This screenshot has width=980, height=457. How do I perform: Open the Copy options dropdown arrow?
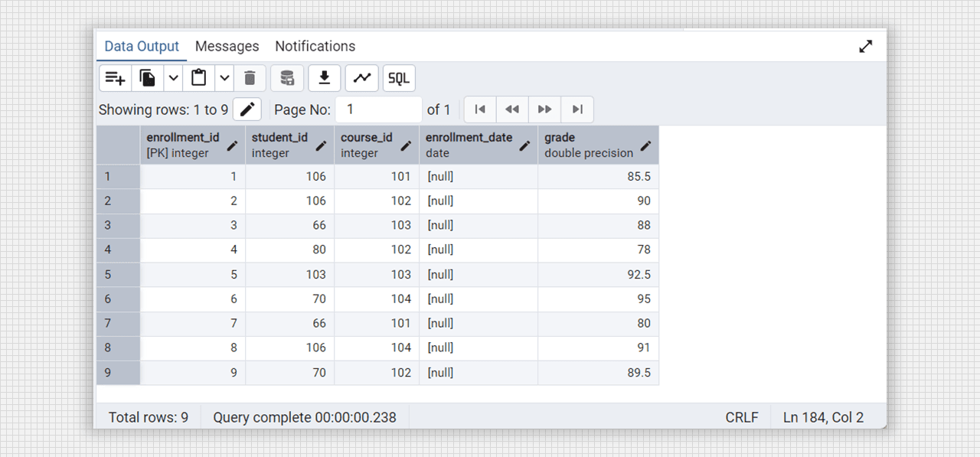[x=174, y=78]
